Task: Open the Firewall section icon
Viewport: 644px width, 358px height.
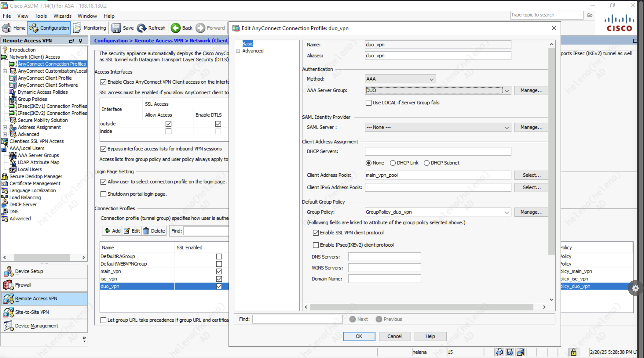Action: pyautogui.click(x=8, y=285)
